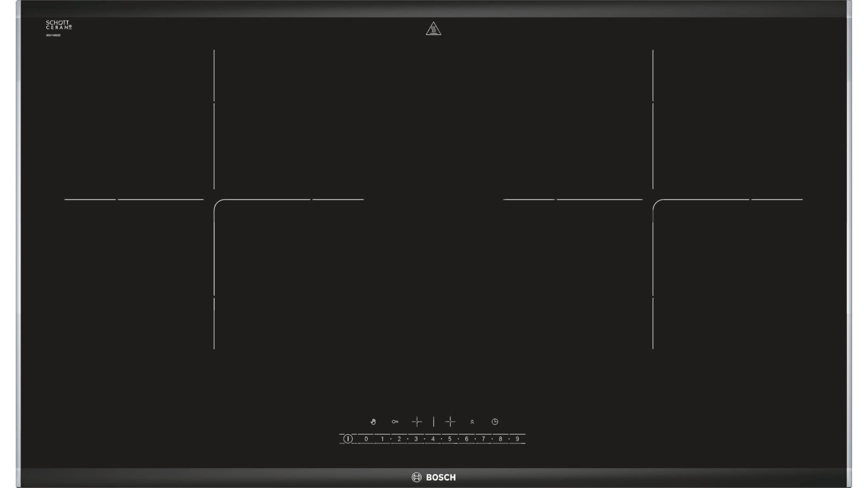The width and height of the screenshot is (868, 488).
Task: Set power level 3 on slider
Action: point(416,439)
